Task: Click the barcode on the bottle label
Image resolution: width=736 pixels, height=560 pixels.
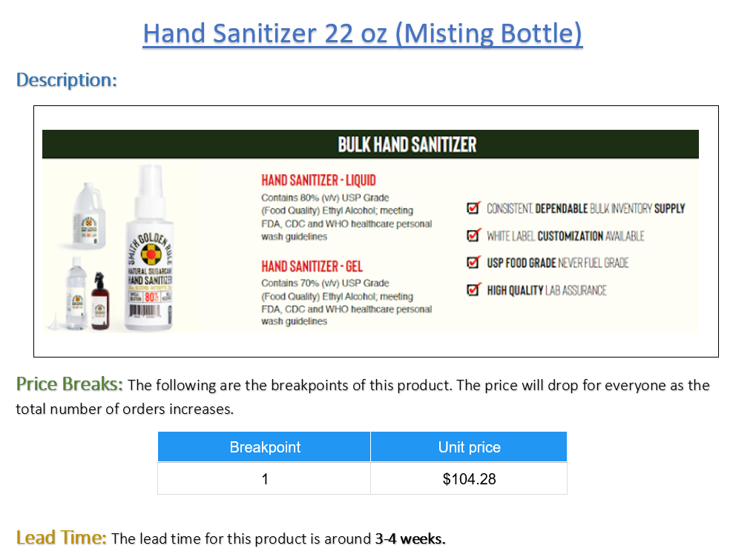Action: click(145, 311)
